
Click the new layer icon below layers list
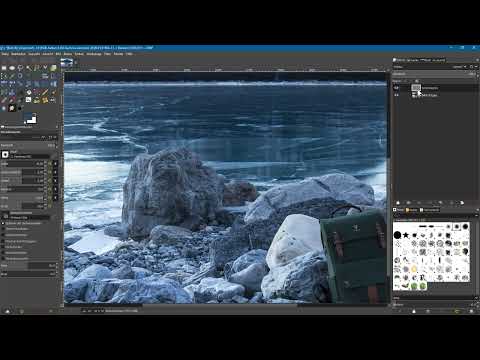coord(398,203)
